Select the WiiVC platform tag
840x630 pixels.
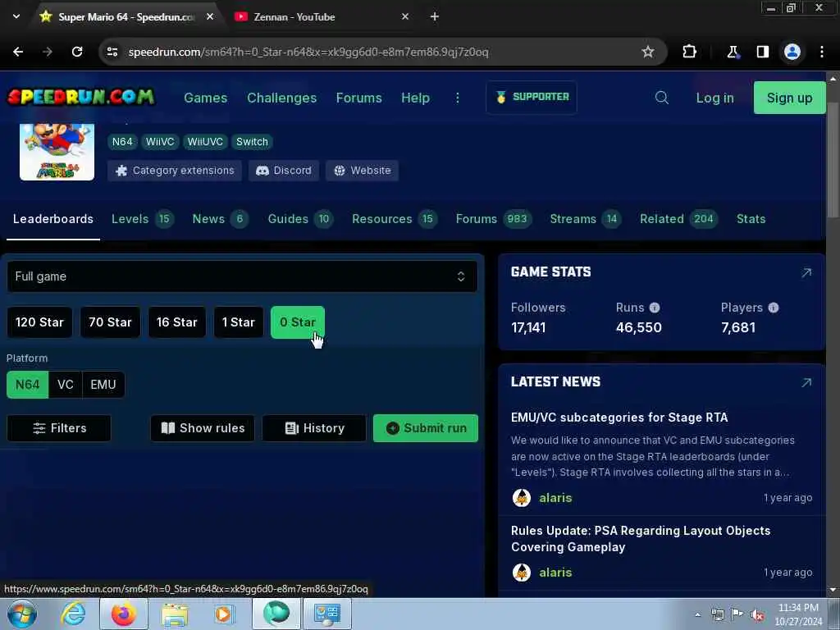coord(160,141)
